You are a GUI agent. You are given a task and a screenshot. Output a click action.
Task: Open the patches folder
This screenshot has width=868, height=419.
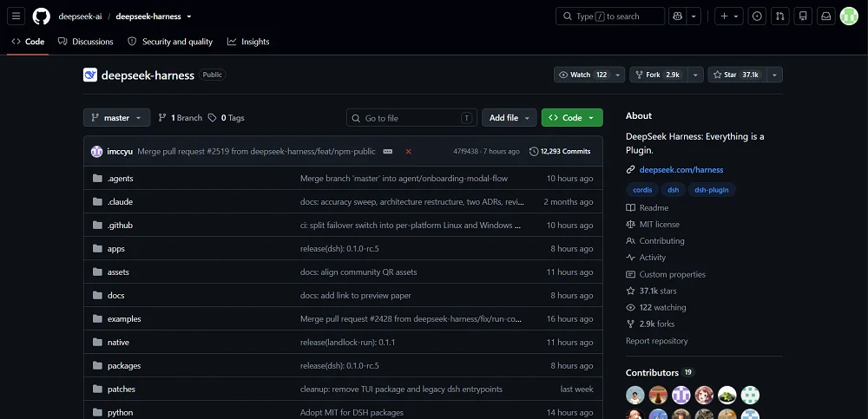tap(122, 390)
